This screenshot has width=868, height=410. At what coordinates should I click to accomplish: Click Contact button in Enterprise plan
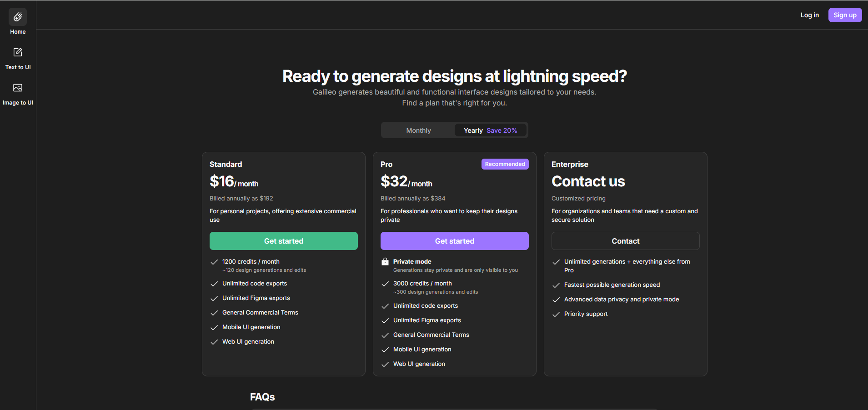626,241
